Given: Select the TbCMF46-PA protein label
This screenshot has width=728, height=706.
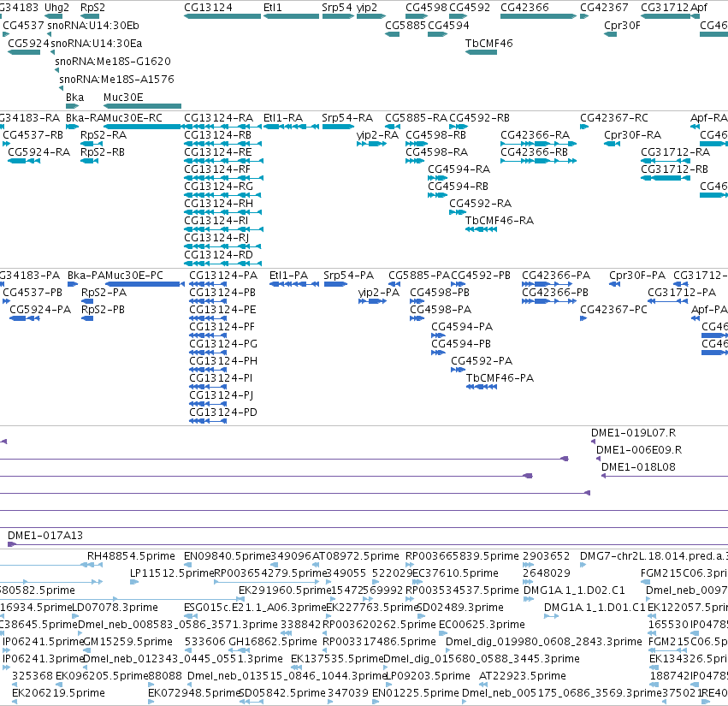Looking at the screenshot, I should [500, 378].
